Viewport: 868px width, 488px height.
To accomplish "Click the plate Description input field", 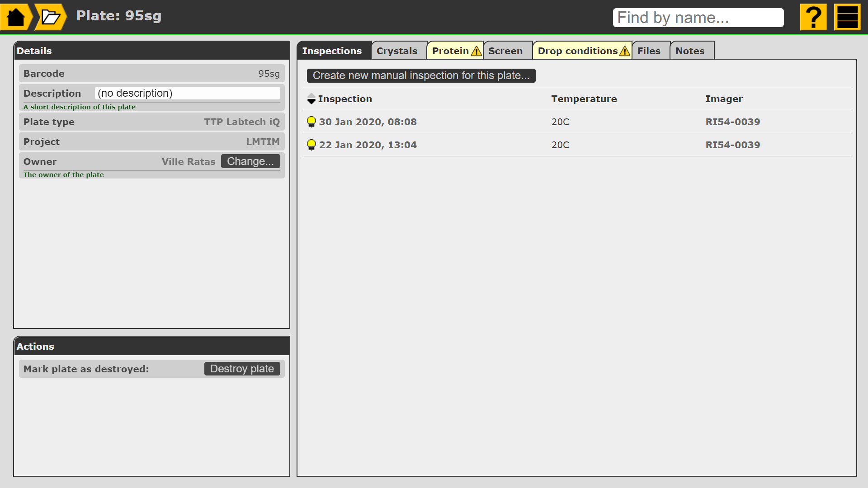I will 187,93.
